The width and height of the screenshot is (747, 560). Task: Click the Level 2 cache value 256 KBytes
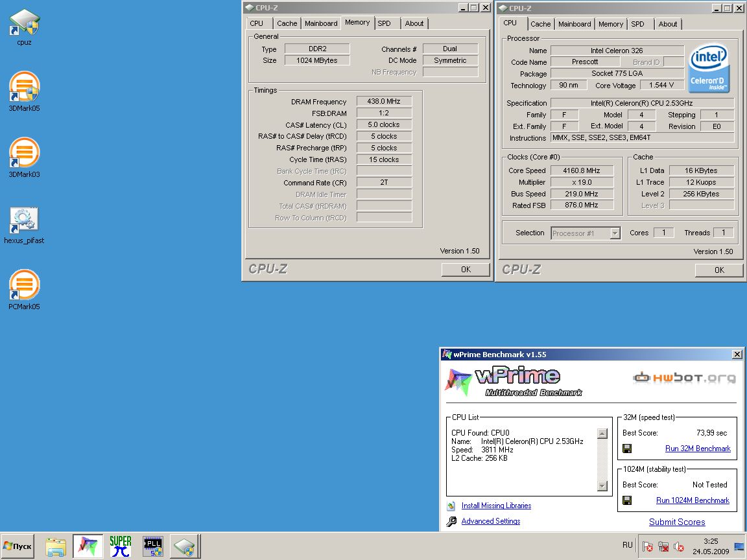pos(701,194)
